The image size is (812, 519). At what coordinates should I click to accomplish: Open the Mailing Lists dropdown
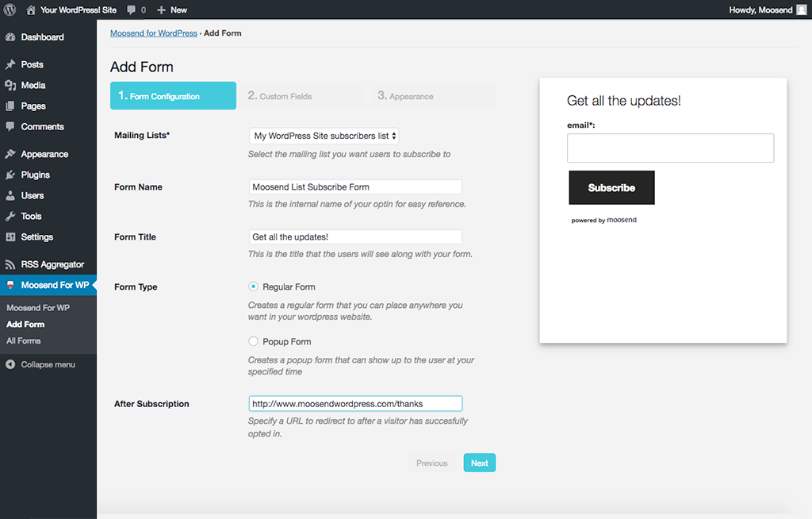[324, 136]
